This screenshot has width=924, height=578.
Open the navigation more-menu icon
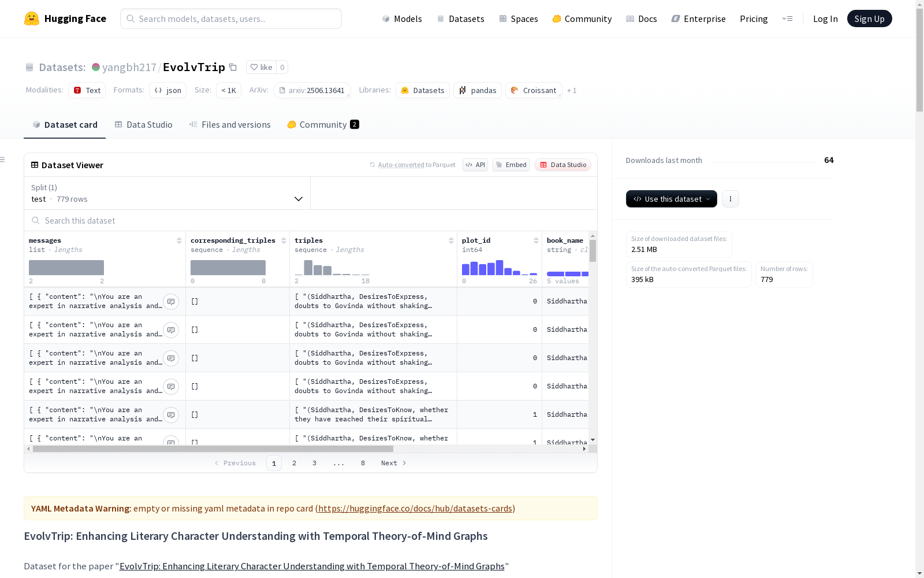(787, 18)
